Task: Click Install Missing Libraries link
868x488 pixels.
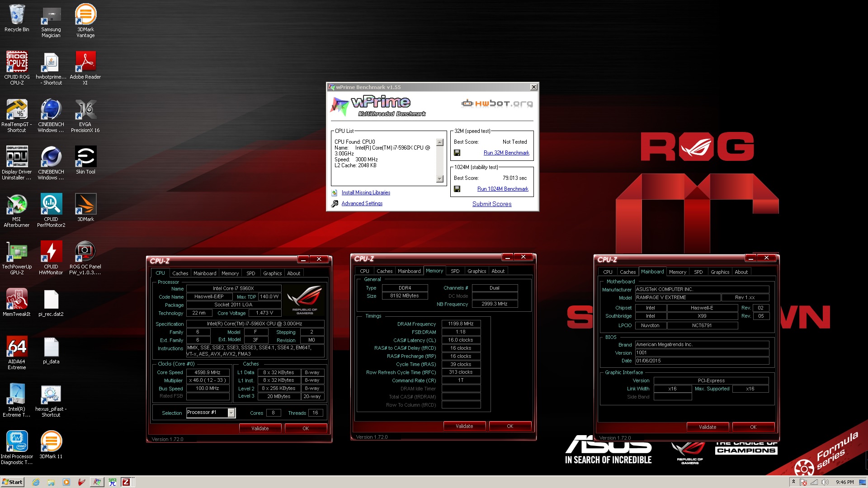Action: (x=366, y=192)
